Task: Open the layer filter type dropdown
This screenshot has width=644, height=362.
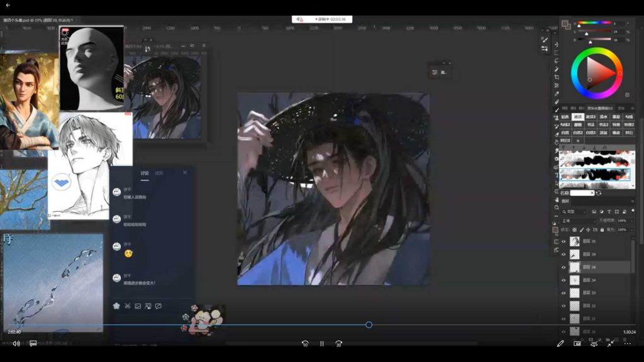Action: [574, 212]
